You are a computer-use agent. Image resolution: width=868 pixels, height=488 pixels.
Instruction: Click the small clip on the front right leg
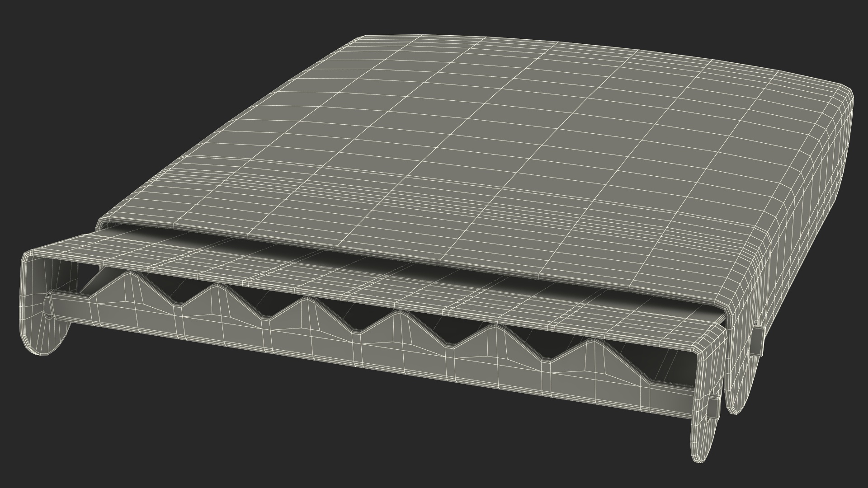pos(713,408)
